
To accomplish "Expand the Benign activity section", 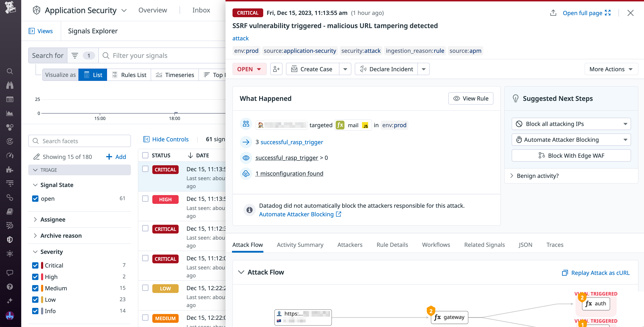I will (537, 176).
